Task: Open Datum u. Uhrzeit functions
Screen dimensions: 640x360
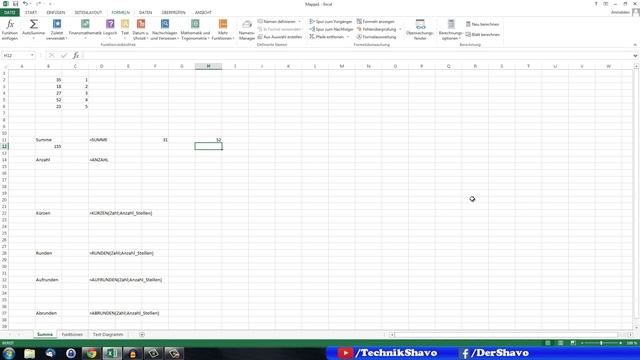Action: pyautogui.click(x=141, y=30)
